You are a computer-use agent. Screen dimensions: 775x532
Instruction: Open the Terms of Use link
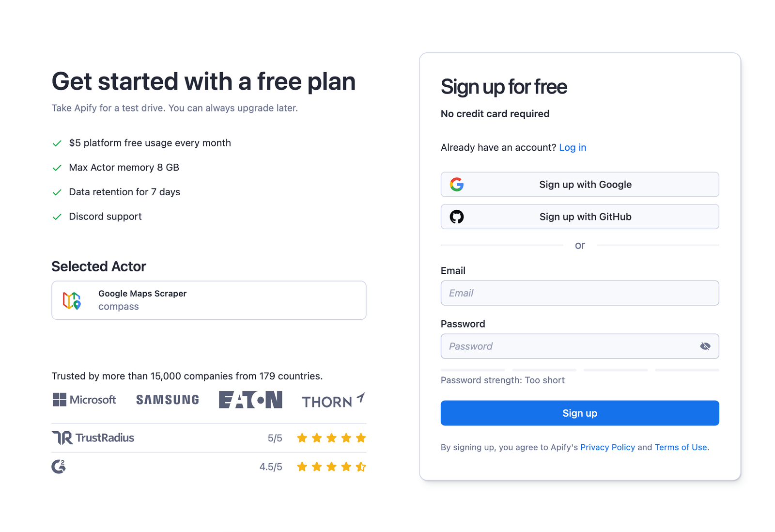tap(681, 447)
